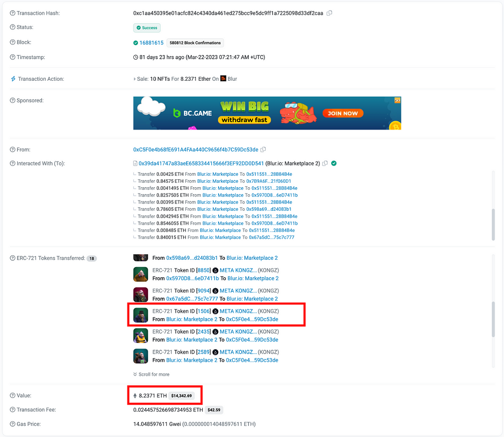Click the fee amount 0.024457526698734953 ETH

click(168, 410)
